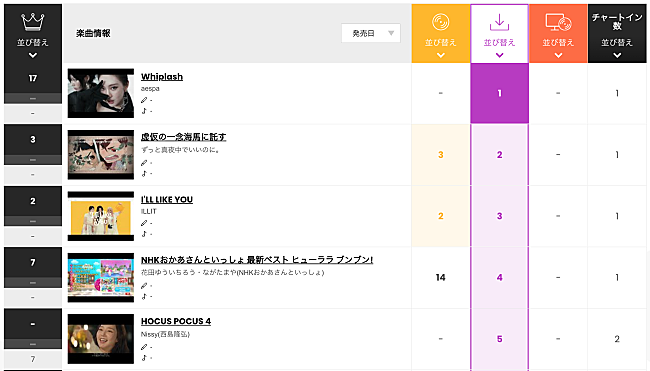Click overall rank 17 for Whiplash
This screenshot has width=650, height=371.
point(33,78)
